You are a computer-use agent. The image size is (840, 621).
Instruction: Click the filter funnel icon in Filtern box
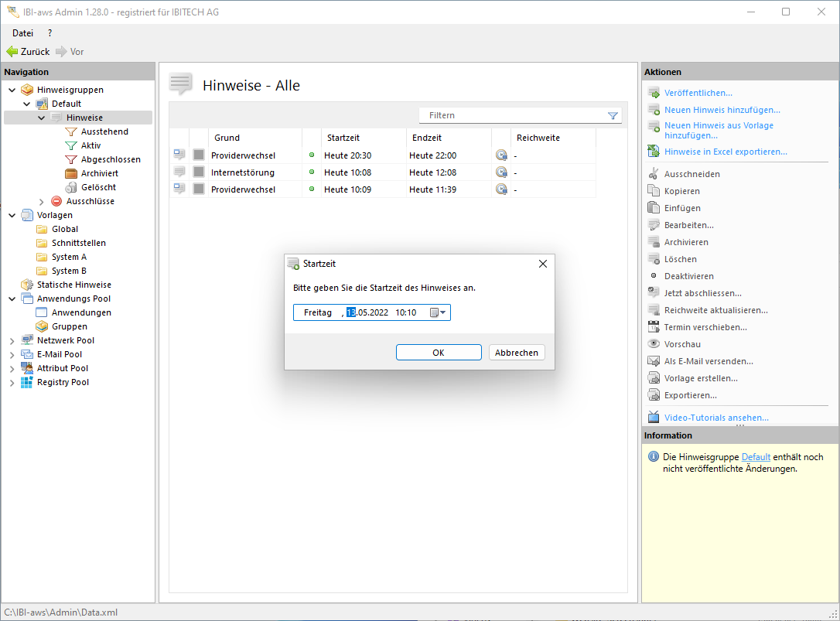point(613,116)
